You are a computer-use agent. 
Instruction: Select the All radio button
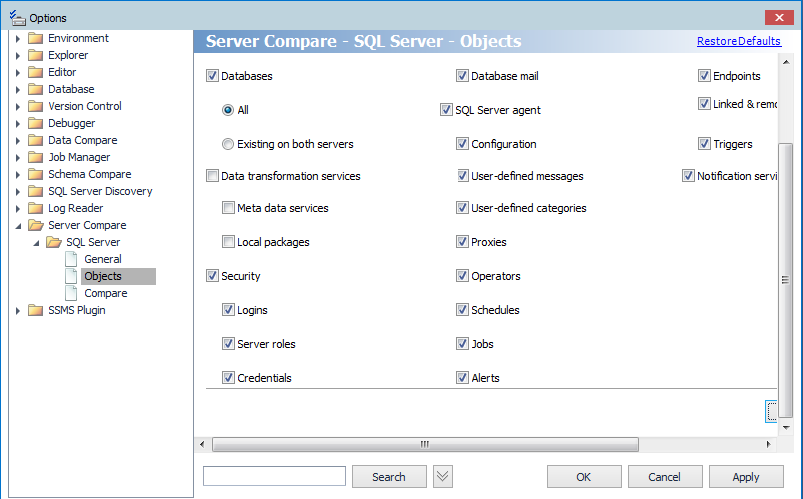click(228, 110)
